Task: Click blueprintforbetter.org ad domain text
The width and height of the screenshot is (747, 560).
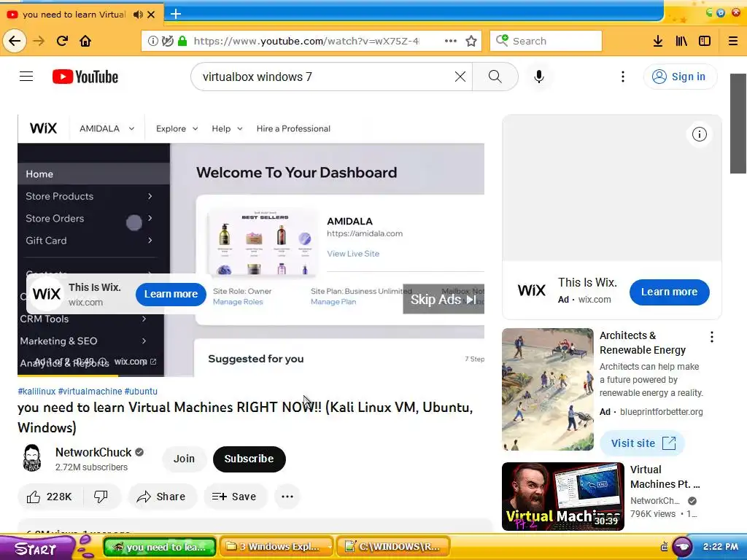Action: (x=661, y=411)
